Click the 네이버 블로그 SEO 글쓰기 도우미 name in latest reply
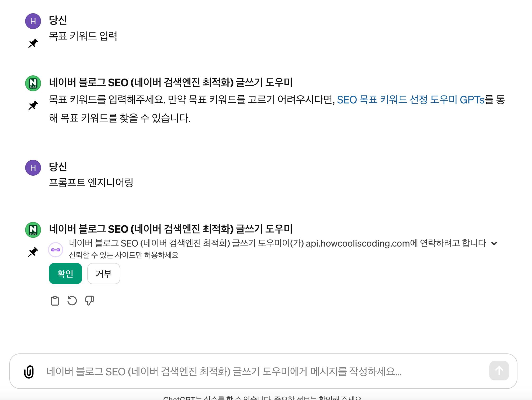 pyautogui.click(x=171, y=229)
